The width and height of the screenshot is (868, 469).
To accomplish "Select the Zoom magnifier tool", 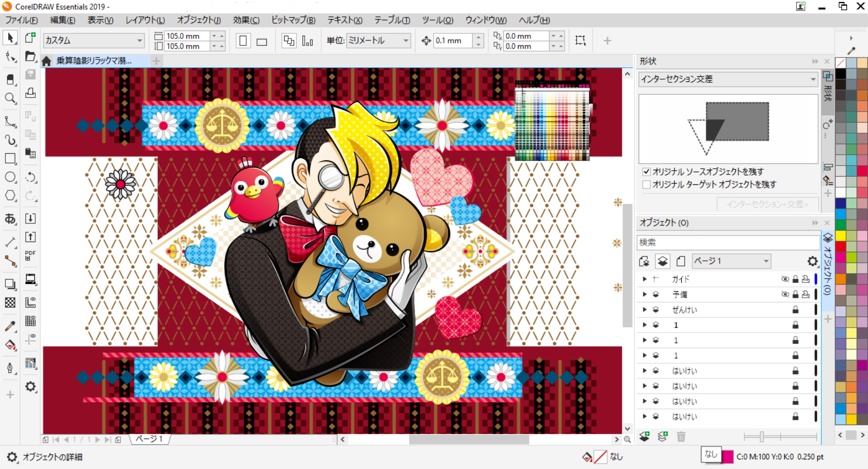I will pos(10,98).
